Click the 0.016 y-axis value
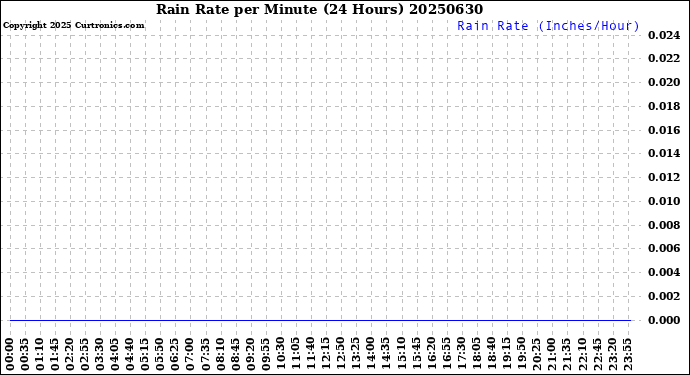Screen dimensions: 690x375 664,130
